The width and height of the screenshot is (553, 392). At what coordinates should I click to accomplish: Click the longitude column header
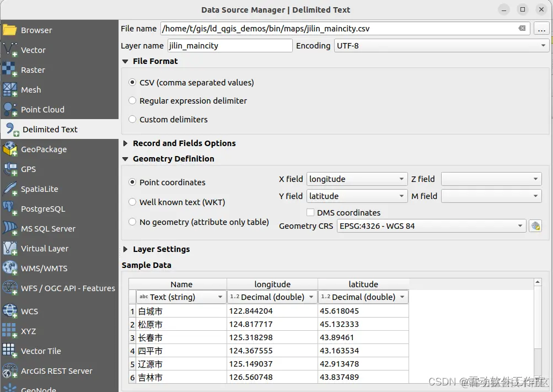[272, 284]
